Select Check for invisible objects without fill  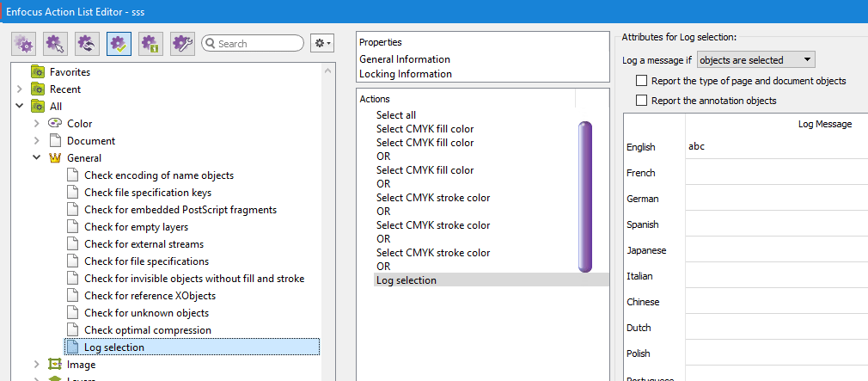click(194, 278)
